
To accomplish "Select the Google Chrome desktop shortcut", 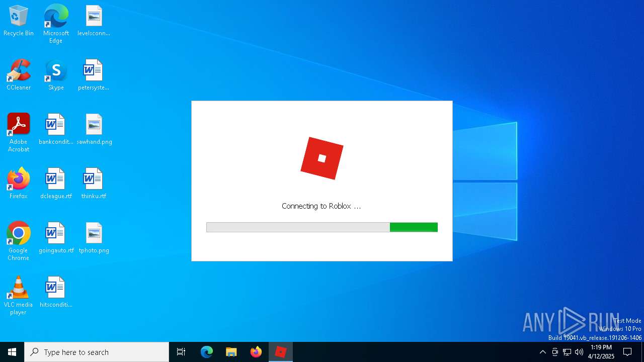I will [x=19, y=241].
